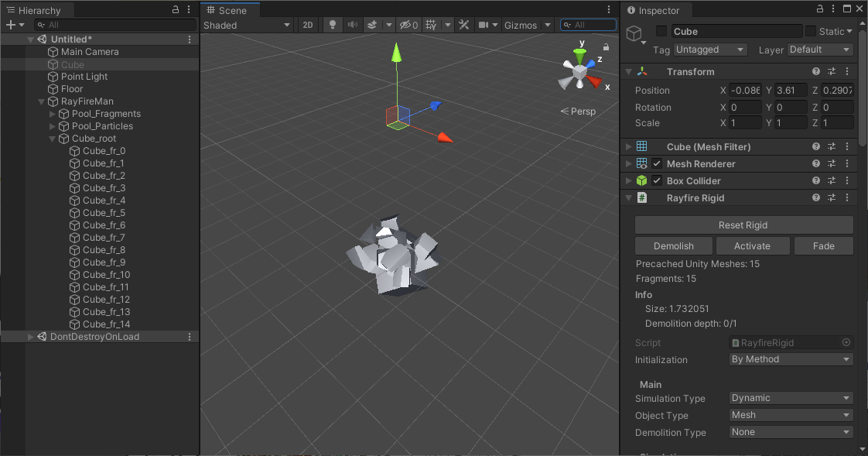The image size is (868, 456).
Task: Toggle the scene grid visibility icon
Action: (431, 25)
